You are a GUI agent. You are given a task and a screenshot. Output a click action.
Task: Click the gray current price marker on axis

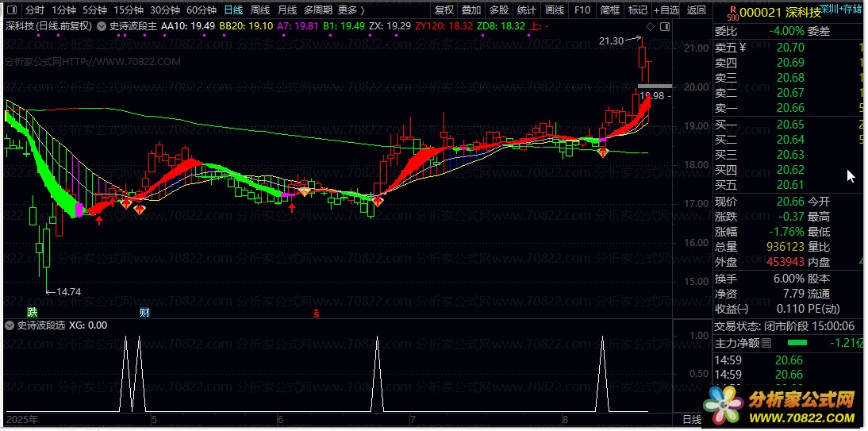[655, 87]
